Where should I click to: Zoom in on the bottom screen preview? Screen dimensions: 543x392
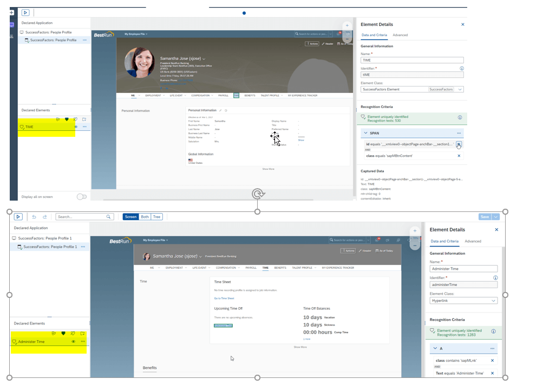(415, 231)
